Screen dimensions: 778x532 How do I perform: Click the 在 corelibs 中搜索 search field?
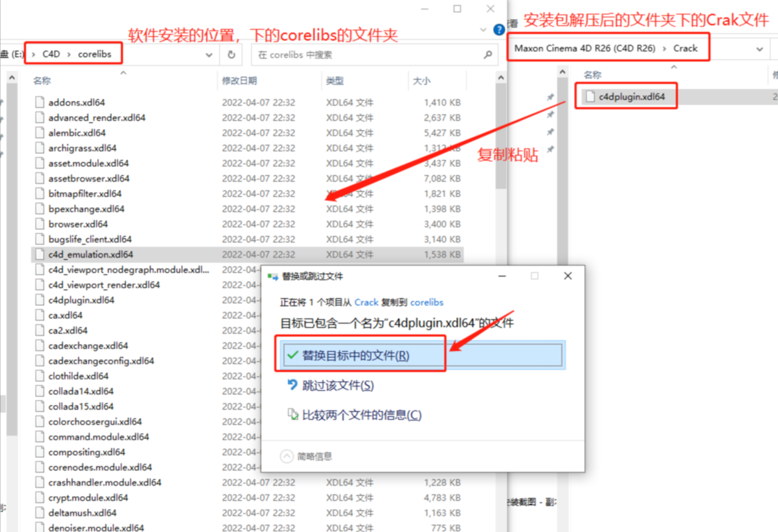pos(365,55)
